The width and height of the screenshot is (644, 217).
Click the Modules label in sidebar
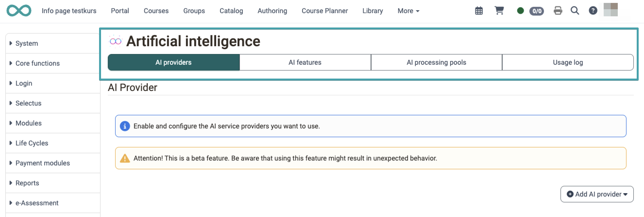coord(28,123)
